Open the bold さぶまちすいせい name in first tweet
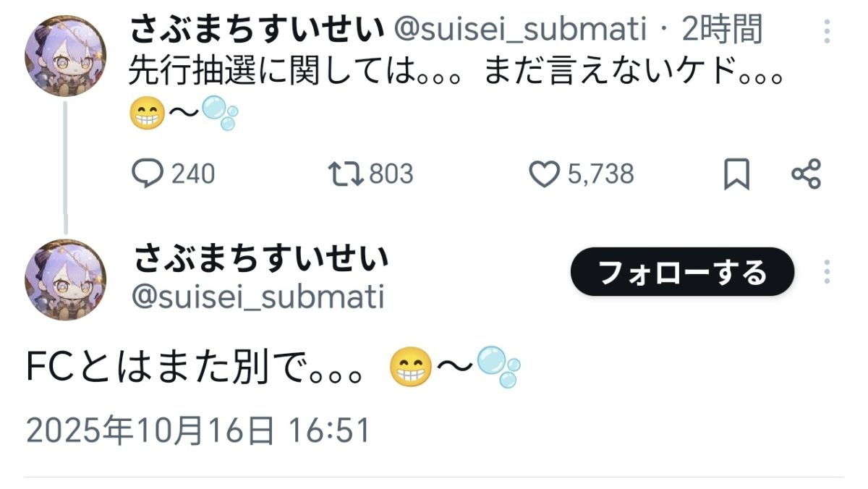868x489 pixels. [x=256, y=30]
